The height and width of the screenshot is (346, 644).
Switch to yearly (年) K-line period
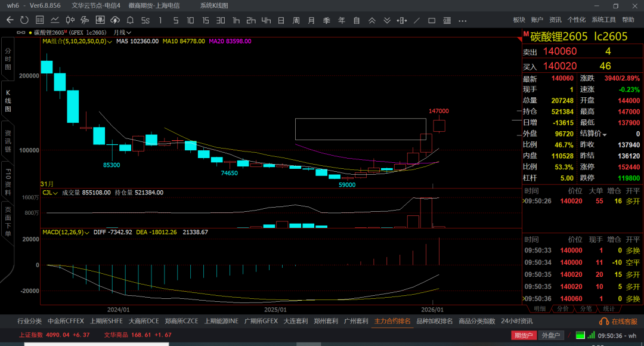point(341,20)
